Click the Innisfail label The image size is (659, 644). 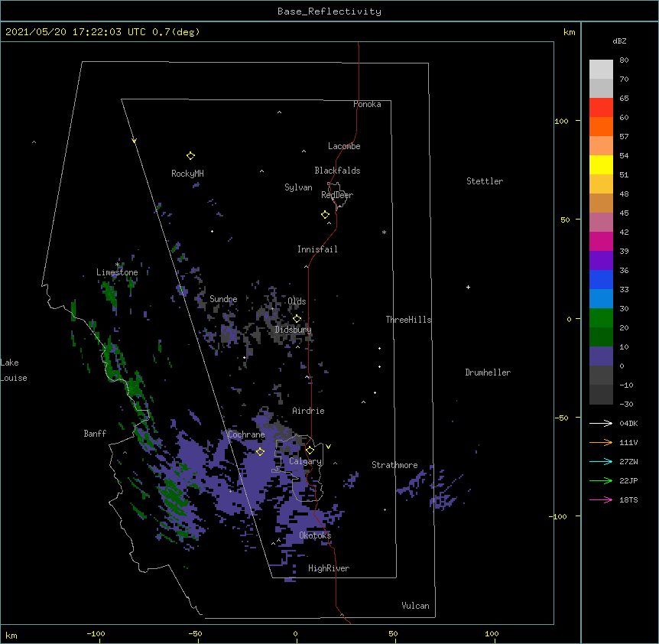pos(317,249)
